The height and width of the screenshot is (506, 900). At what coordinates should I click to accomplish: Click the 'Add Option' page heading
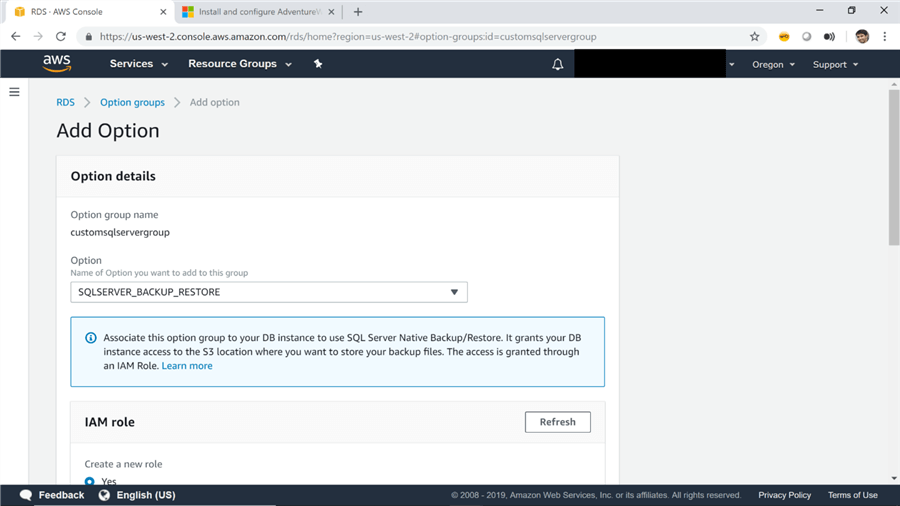(108, 131)
